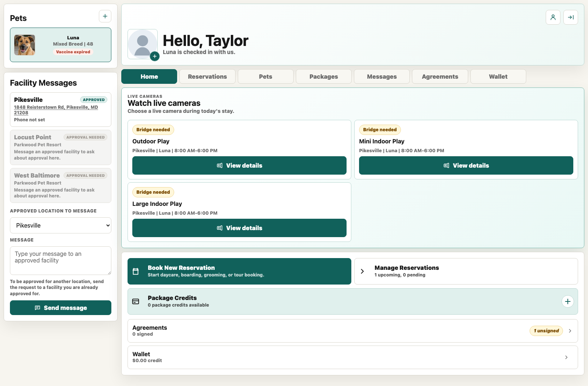The image size is (588, 386).
Task: Start Book New Reservation
Action: tap(239, 271)
